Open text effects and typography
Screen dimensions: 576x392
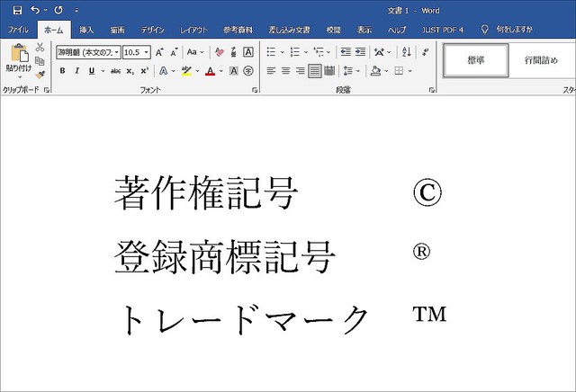pos(163,71)
